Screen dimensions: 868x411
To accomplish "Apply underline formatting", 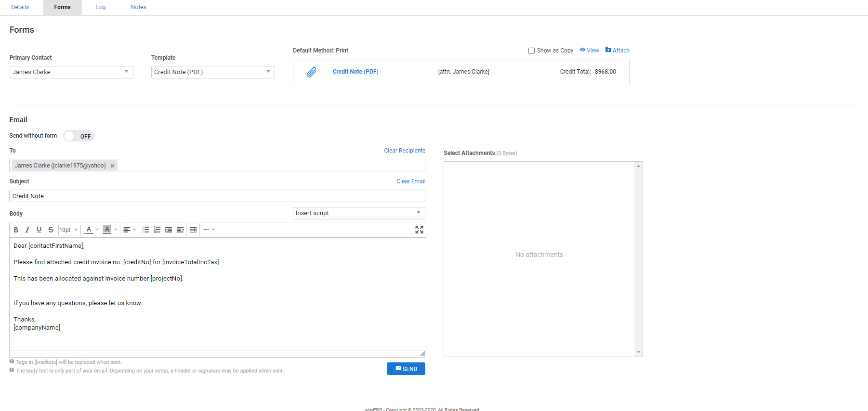I will pos(39,230).
